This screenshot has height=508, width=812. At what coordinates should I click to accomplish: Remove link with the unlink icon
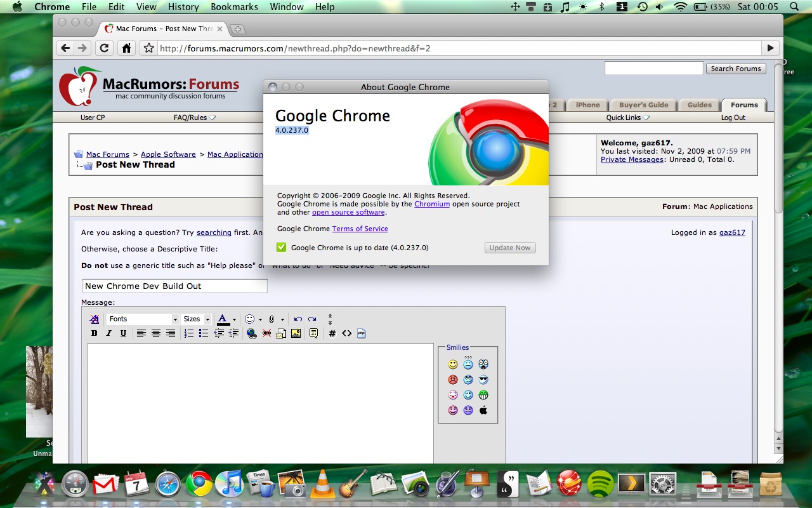(x=266, y=333)
